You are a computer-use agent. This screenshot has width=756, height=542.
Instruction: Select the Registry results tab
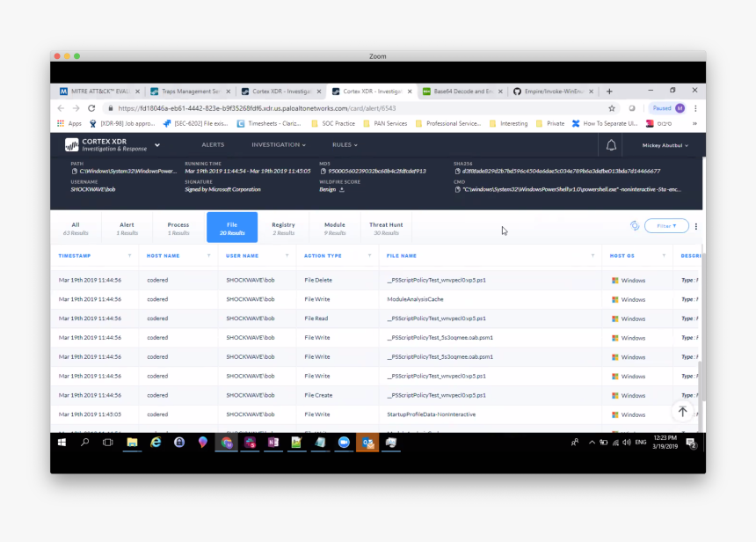point(283,228)
